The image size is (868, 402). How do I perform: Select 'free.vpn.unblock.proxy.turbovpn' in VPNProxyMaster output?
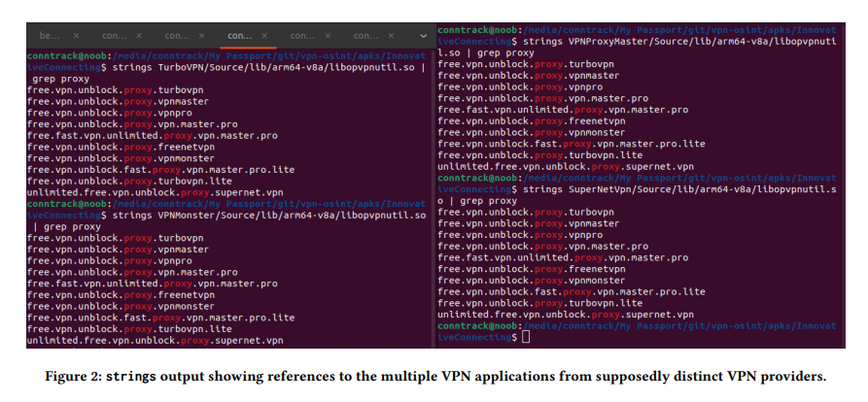click(x=525, y=64)
